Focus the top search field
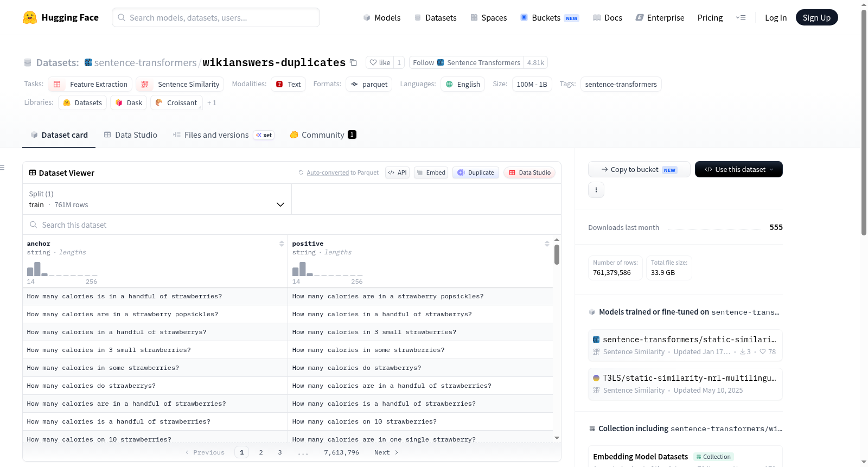Image resolution: width=868 pixels, height=467 pixels. (x=216, y=17)
